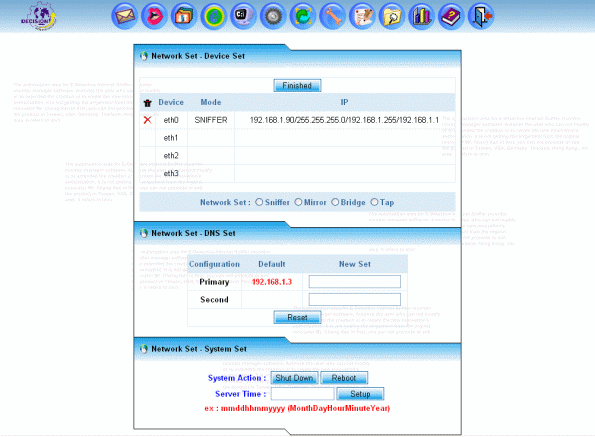The width and height of the screenshot is (595, 437).
Task: Click the default DNS value 192.168.1.3
Action: click(272, 282)
